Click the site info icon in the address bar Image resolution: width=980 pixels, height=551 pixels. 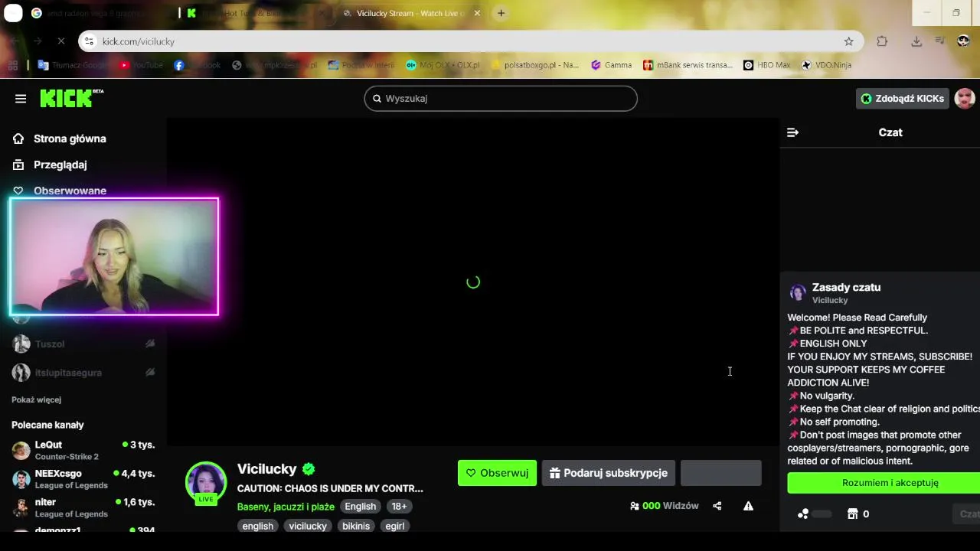point(90,41)
